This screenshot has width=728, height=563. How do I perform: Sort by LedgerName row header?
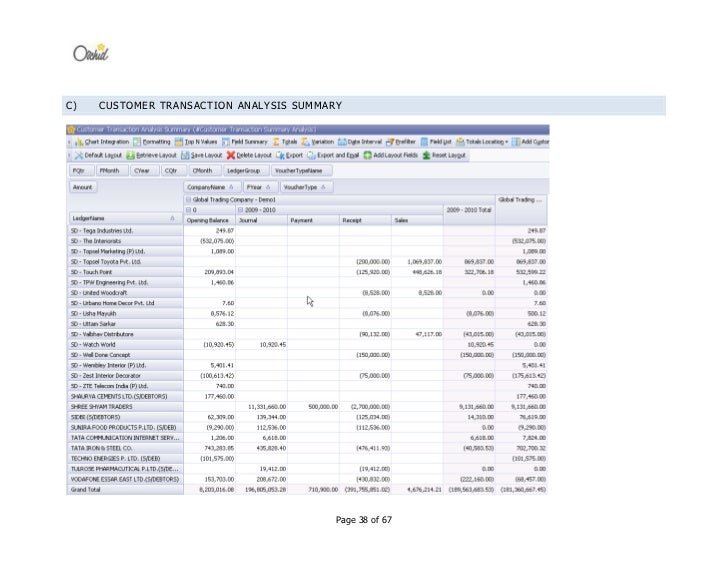(x=125, y=218)
